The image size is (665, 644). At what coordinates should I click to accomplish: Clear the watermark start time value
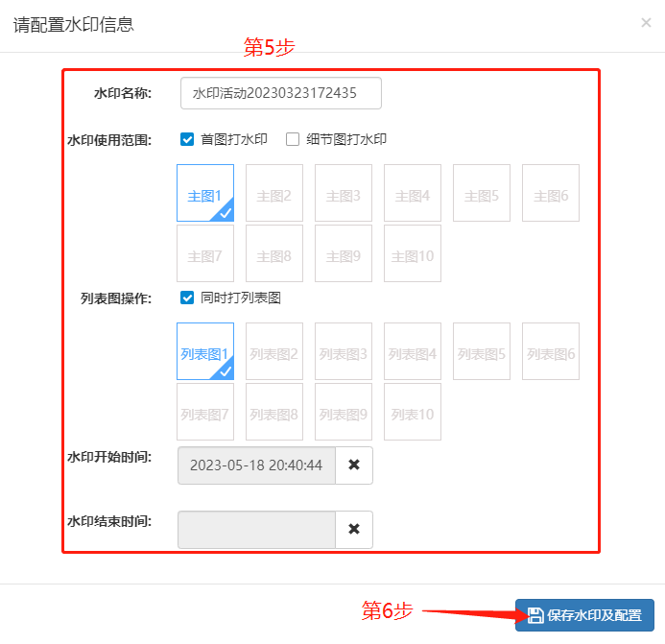coord(354,465)
